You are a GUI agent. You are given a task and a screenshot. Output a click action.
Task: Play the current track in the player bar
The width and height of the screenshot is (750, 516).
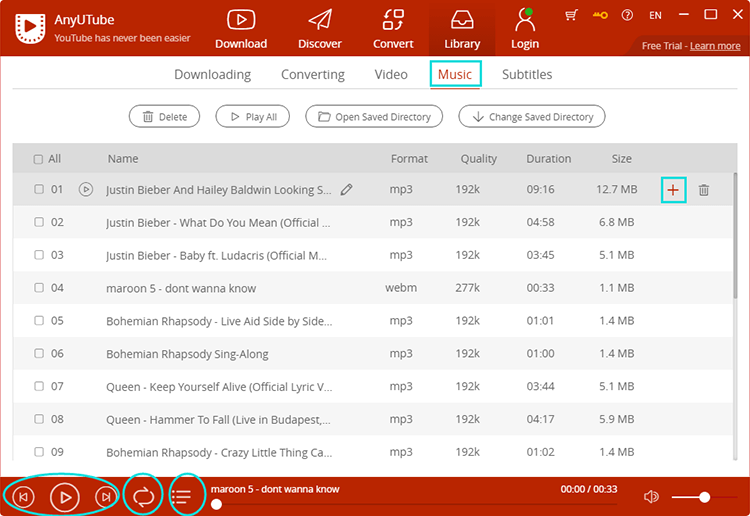[x=65, y=497]
